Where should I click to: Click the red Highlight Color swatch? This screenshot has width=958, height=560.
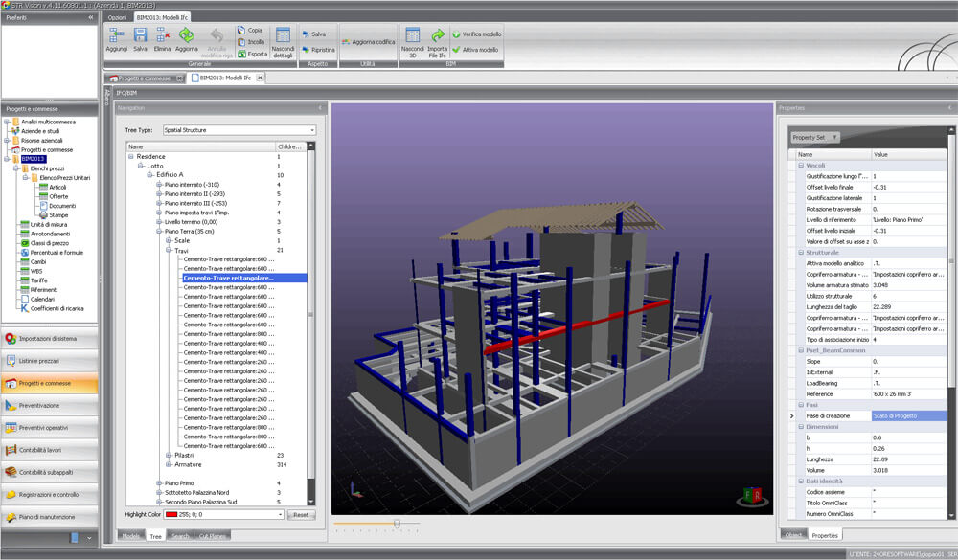click(173, 514)
